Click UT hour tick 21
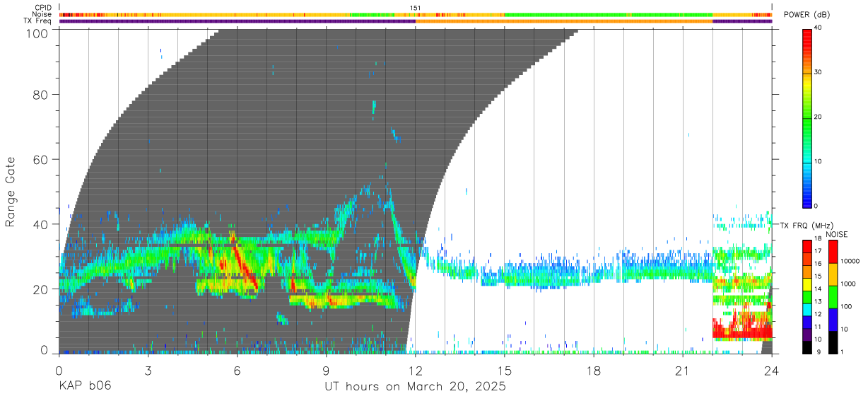The width and height of the screenshot is (868, 401). tap(683, 370)
